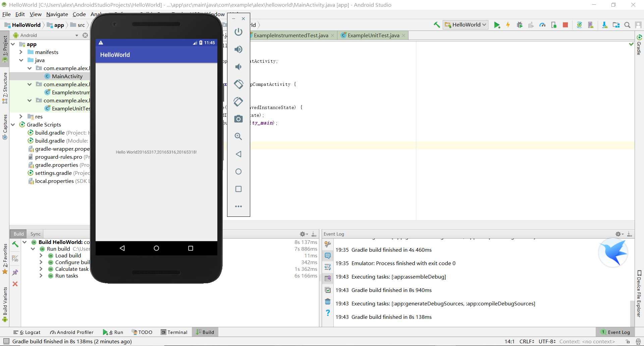Viewport: 644px width, 346px height.
Task: Open the HelloWorld run configuration dropdown
Action: pyautogui.click(x=465, y=25)
